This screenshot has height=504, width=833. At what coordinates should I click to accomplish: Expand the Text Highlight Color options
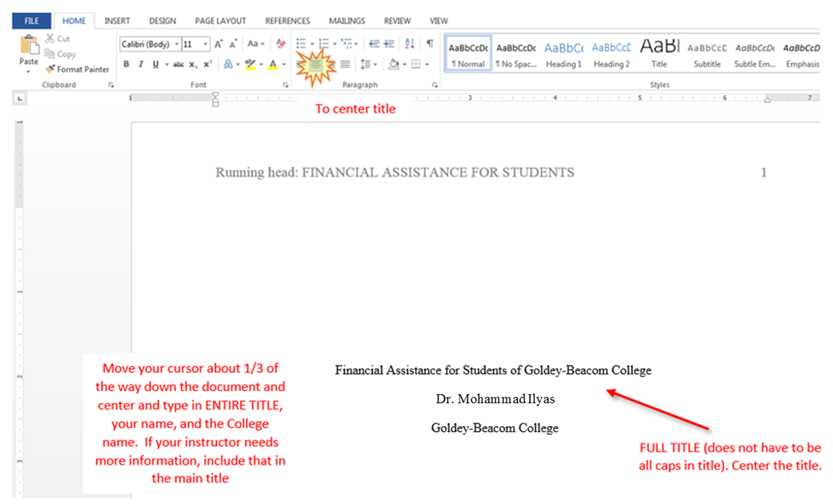262,63
